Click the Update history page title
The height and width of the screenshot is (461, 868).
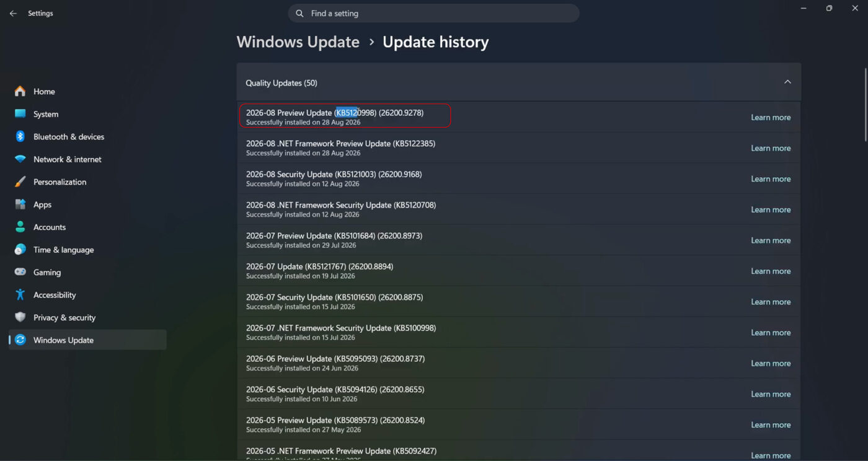(436, 42)
